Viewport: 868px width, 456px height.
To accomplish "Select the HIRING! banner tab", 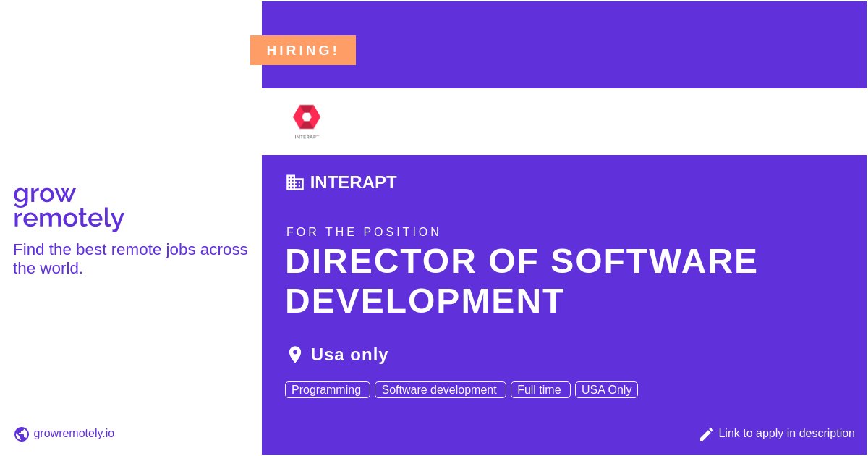I will point(302,50).
